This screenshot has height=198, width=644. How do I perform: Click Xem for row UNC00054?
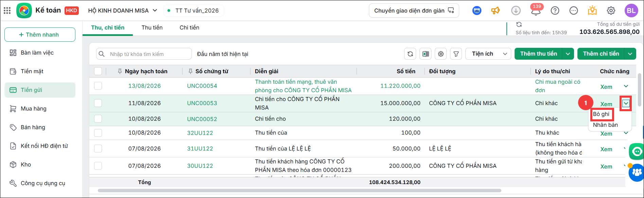(606, 87)
